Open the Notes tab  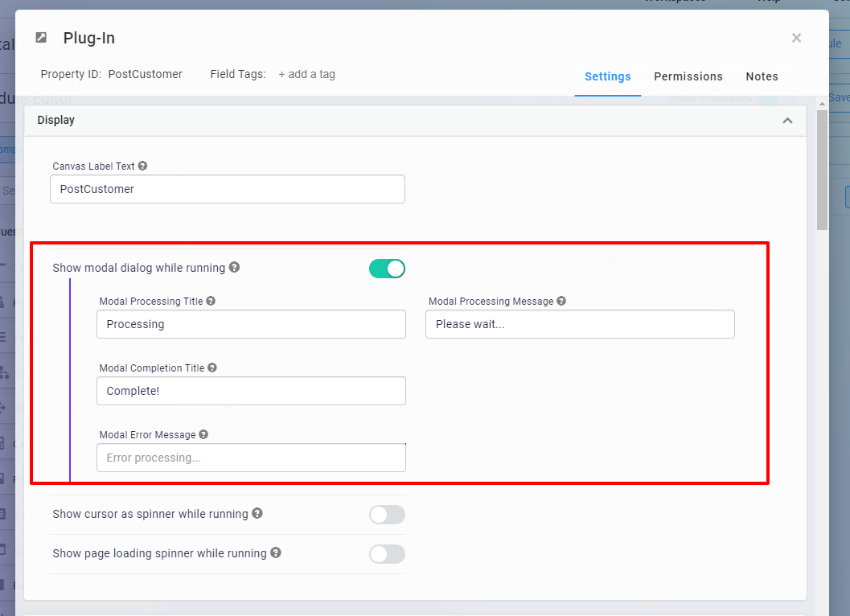pyautogui.click(x=762, y=76)
